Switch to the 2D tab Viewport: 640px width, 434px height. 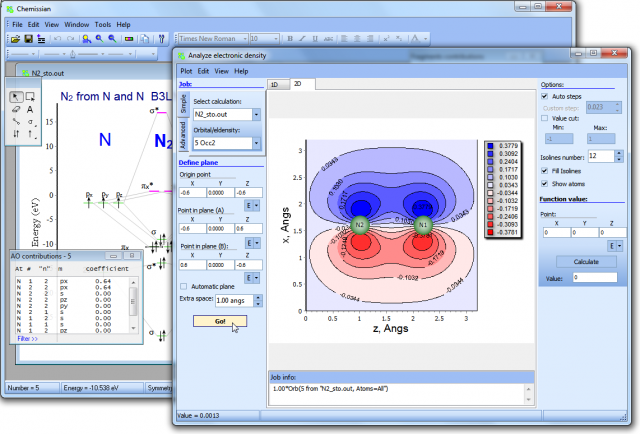click(x=302, y=84)
